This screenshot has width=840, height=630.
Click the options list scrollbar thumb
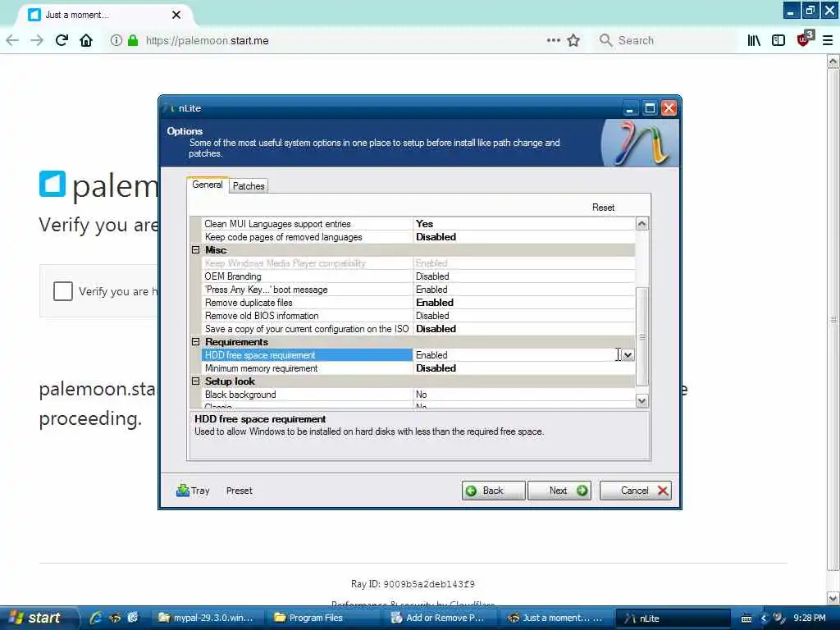point(641,336)
